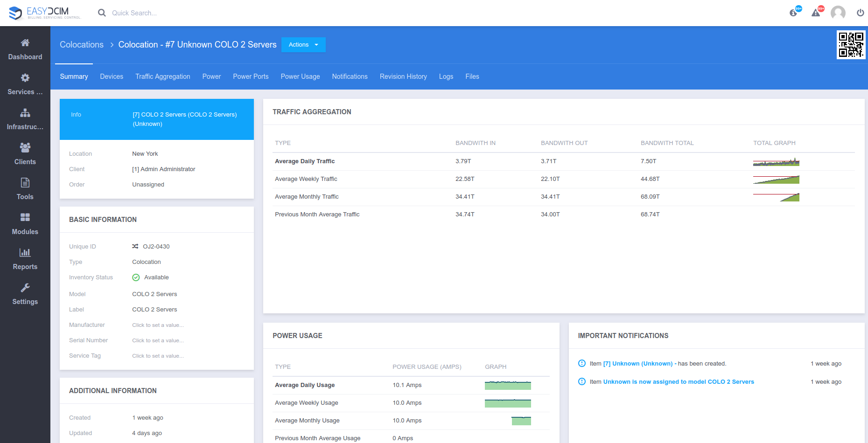The height and width of the screenshot is (443, 868).
Task: Open the Average Weekly Usage graph
Action: tap(508, 403)
